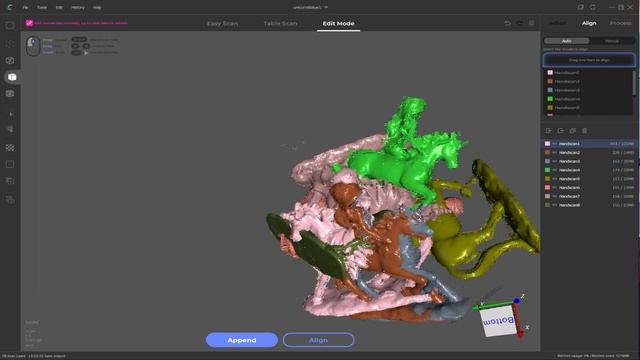Image resolution: width=640 pixels, height=360 pixels.
Task: Click the import scan icon above scan list
Action: pyautogui.click(x=548, y=131)
